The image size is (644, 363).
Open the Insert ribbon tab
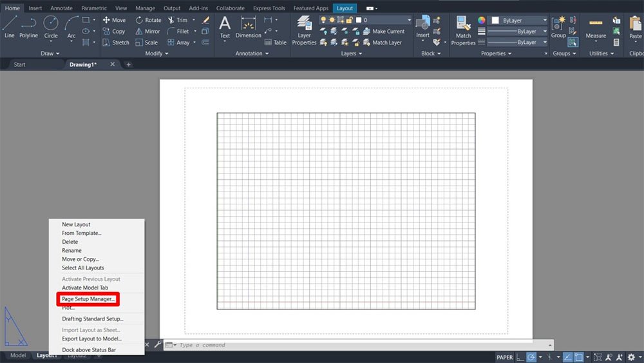tap(35, 8)
